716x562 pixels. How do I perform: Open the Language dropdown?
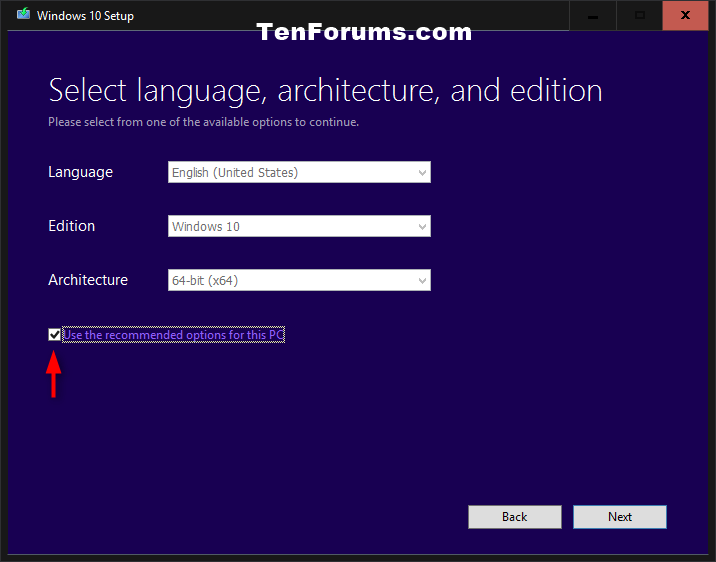click(x=299, y=172)
